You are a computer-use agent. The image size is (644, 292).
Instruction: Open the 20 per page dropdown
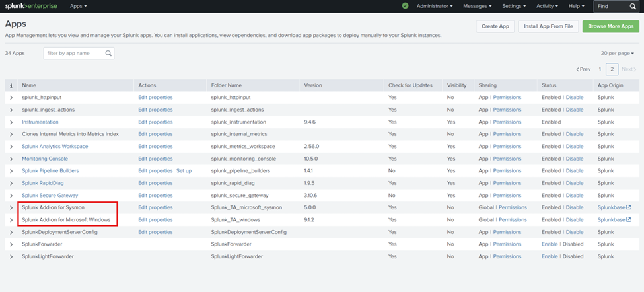tap(618, 53)
